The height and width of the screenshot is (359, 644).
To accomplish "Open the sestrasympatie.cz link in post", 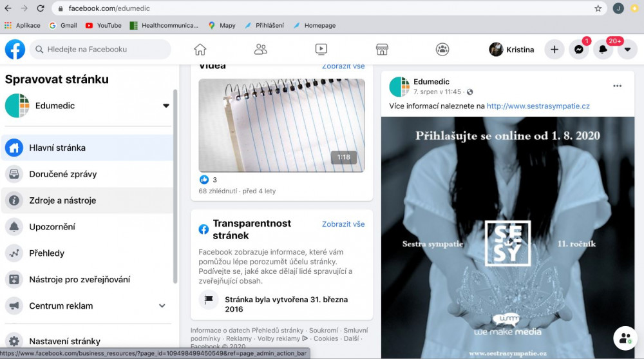I will point(538,106).
